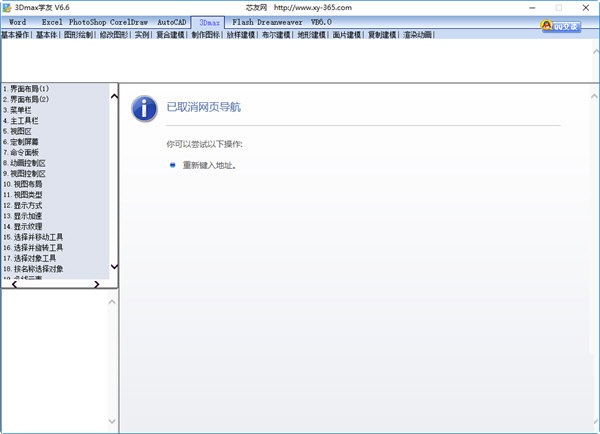Open the 基本操作 category
This screenshot has width=600, height=434.
(15, 35)
